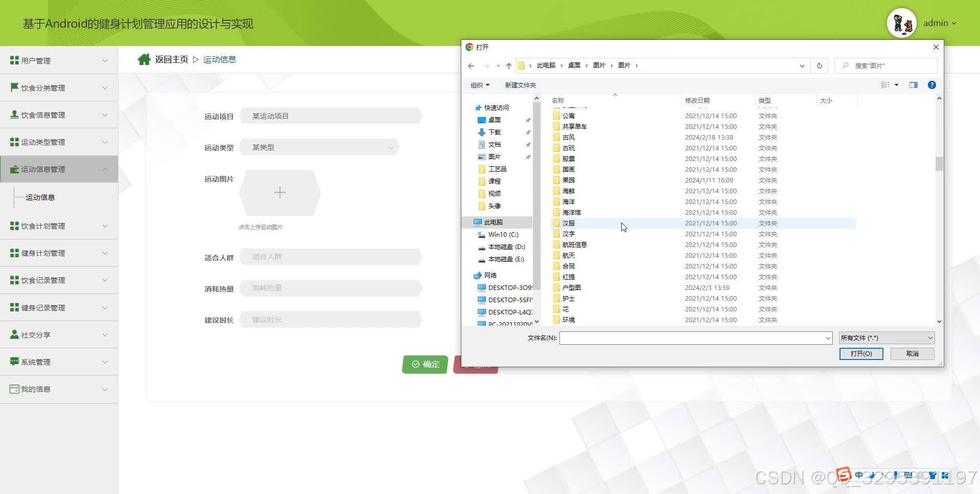980x494 pixels.
Task: Click the file list vertical scrollbar thumb
Action: pos(939,164)
